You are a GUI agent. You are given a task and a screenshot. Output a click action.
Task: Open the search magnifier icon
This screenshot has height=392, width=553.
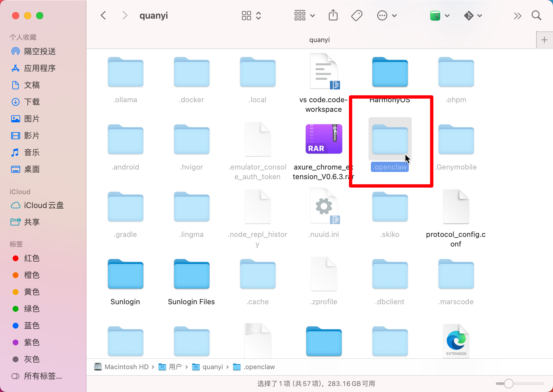pos(536,15)
